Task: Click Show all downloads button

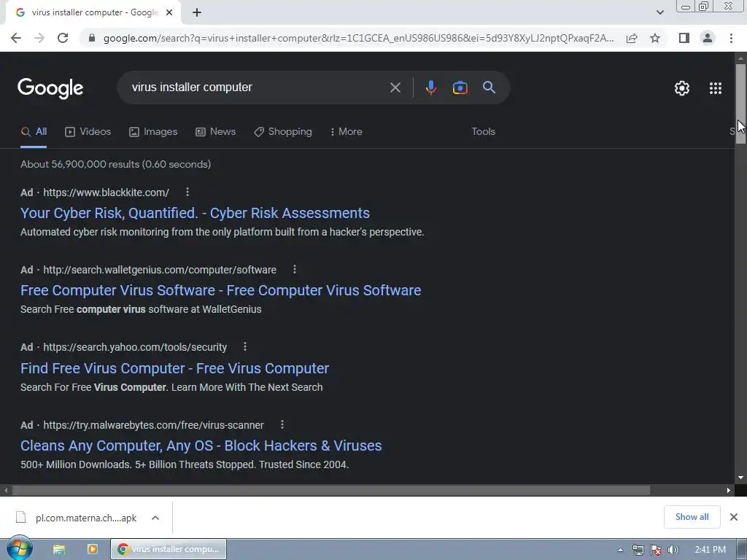Action: click(692, 517)
